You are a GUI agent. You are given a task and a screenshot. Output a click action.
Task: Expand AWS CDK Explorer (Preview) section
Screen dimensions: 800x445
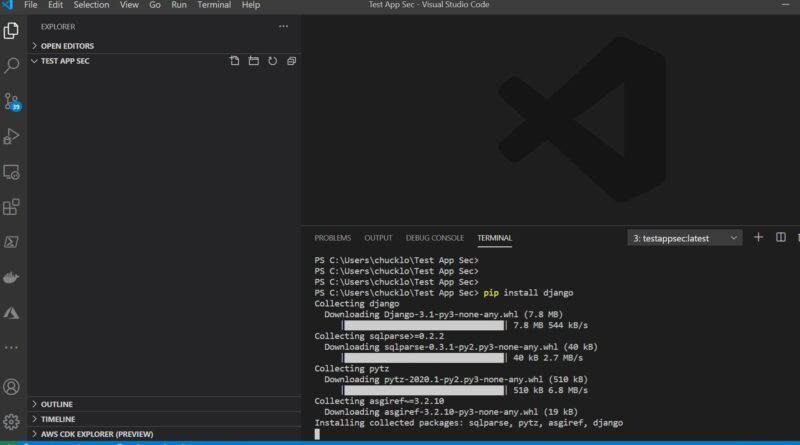click(164, 434)
